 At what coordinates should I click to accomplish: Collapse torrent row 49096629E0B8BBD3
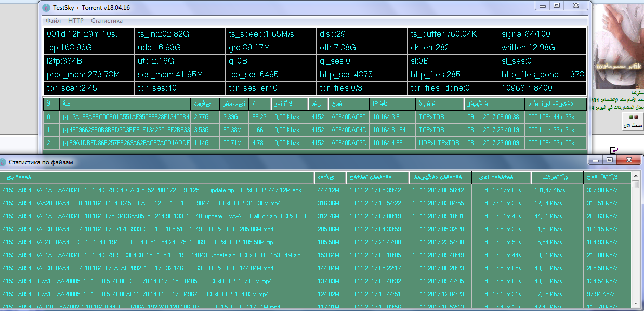tap(65, 129)
